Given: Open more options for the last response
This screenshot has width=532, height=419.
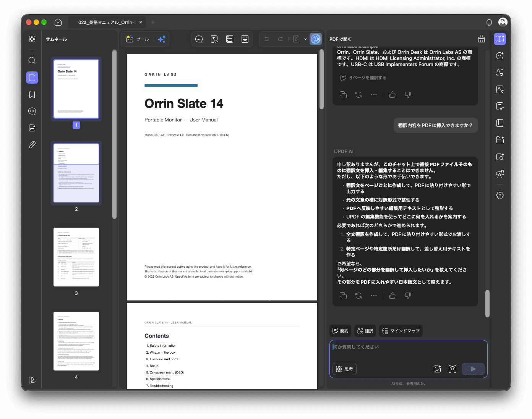Looking at the screenshot, I should click(374, 296).
